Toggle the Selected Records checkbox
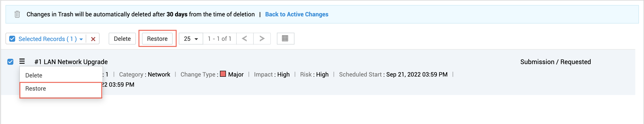Screen dimensions: 644x124 [x=12, y=39]
